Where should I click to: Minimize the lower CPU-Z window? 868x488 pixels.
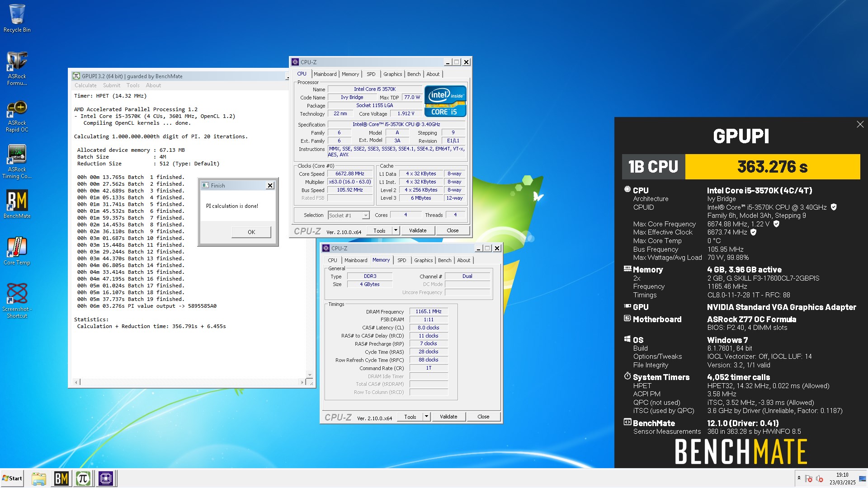point(478,249)
